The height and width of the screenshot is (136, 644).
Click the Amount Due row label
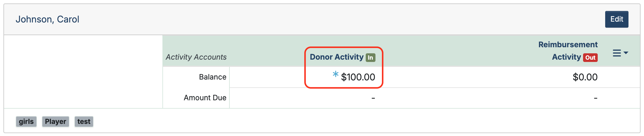(x=205, y=98)
